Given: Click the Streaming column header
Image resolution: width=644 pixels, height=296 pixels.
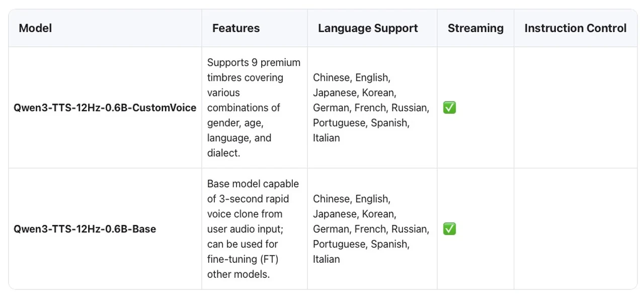Looking at the screenshot, I should tap(475, 28).
